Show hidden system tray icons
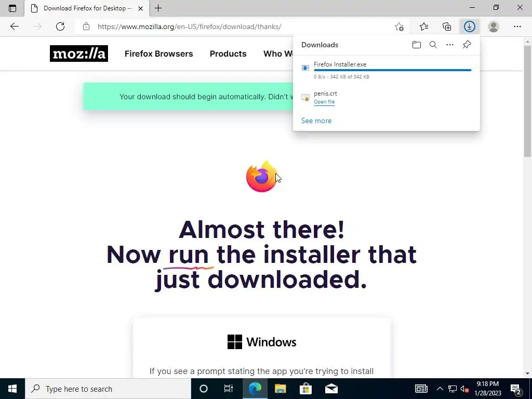 click(440, 389)
